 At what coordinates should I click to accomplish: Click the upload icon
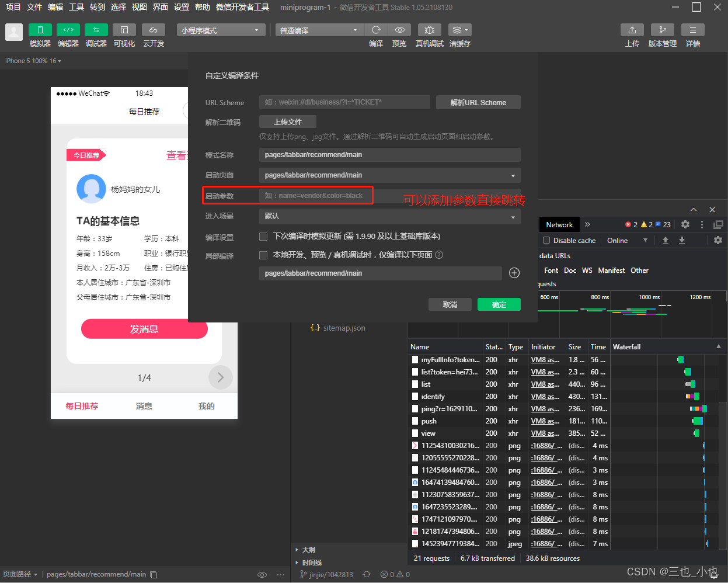pos(632,30)
